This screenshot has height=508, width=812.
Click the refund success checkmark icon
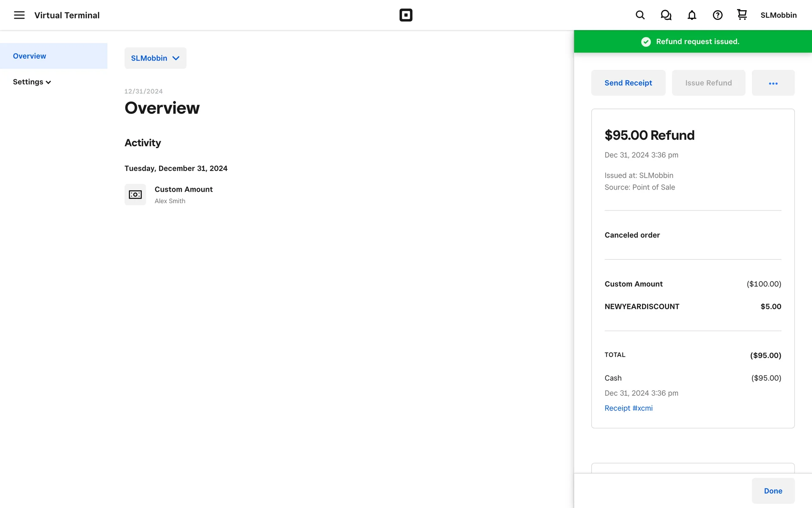646,41
